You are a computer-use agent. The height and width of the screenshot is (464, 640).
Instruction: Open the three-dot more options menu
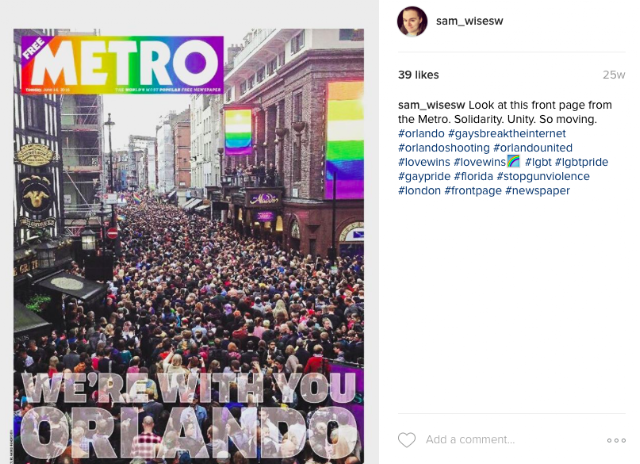click(x=616, y=440)
